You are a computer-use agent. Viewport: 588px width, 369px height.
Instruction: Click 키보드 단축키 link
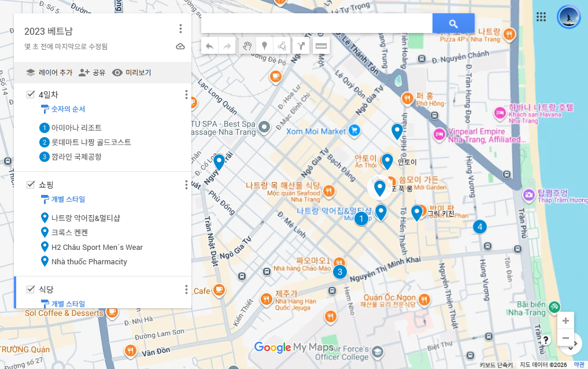(496, 365)
